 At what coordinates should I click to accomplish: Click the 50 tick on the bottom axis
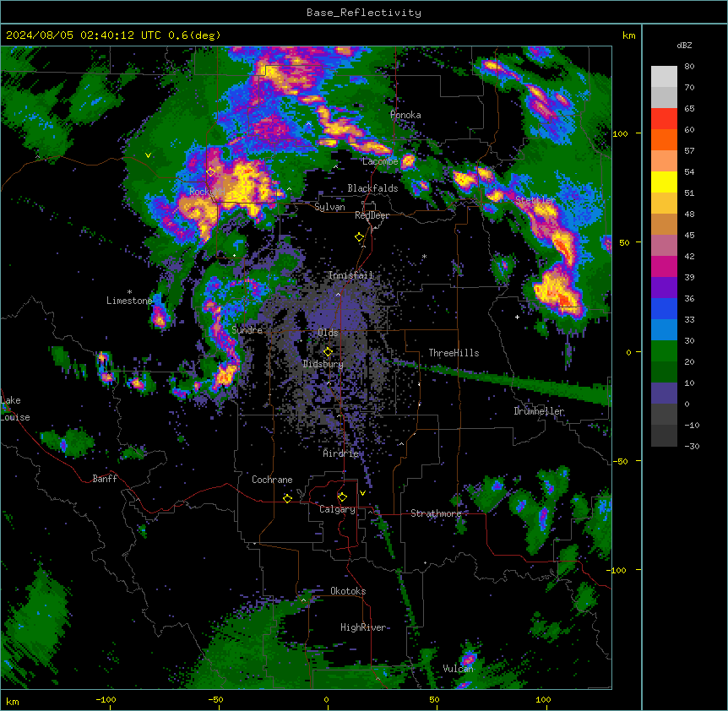pyautogui.click(x=434, y=699)
